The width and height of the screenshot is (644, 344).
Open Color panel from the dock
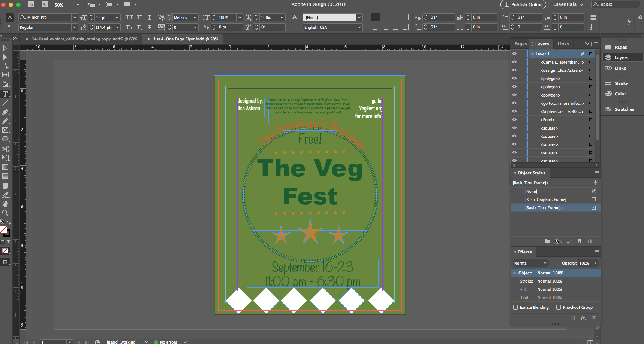click(x=620, y=94)
